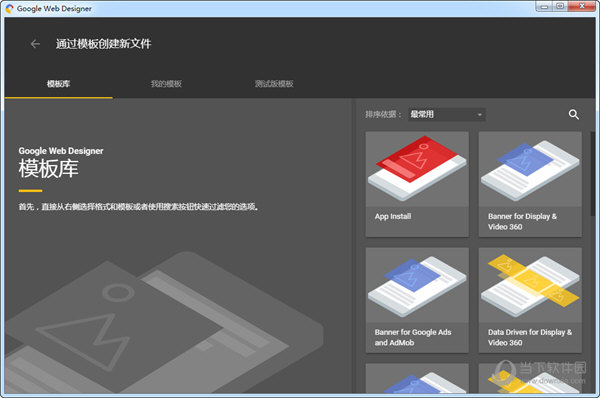Select the App Install template thumbnail
The width and height of the screenshot is (600, 398).
click(x=417, y=169)
